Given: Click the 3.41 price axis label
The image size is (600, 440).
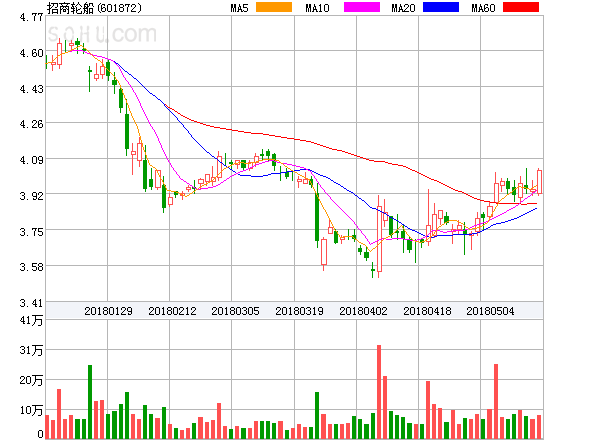Looking at the screenshot, I should click(x=31, y=303).
